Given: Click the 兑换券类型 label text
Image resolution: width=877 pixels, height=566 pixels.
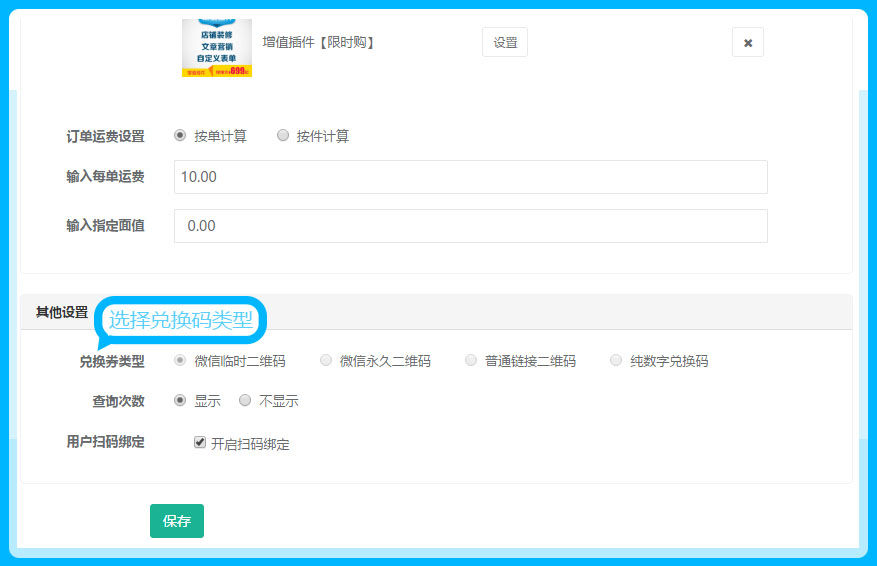Looking at the screenshot, I should [112, 361].
